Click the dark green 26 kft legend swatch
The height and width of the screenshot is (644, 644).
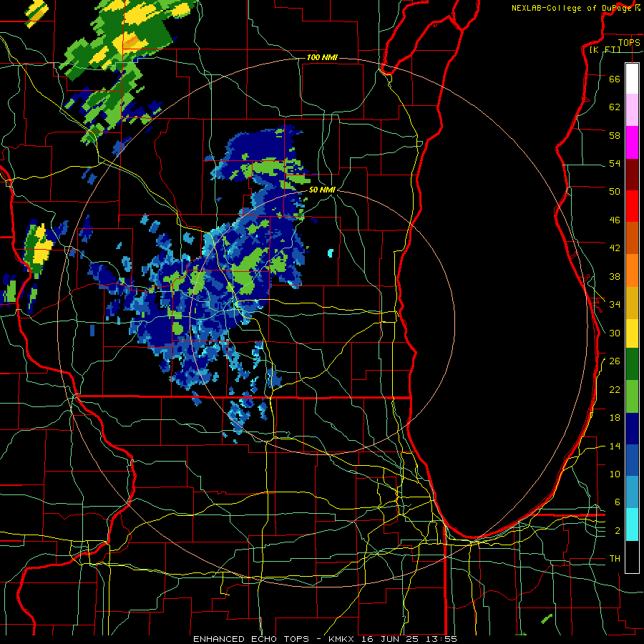[632, 364]
